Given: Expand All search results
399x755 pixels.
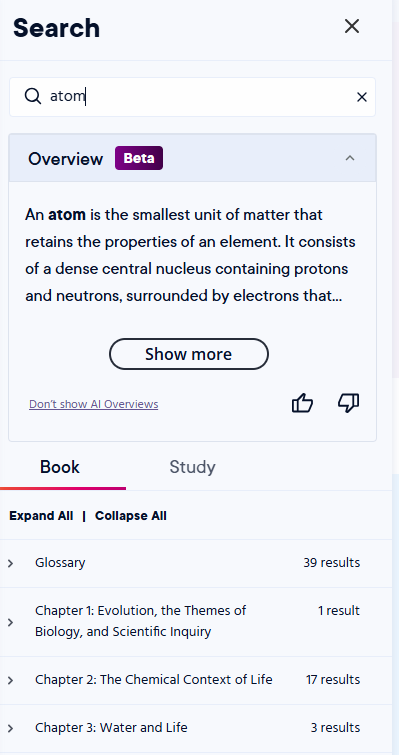Looking at the screenshot, I should (x=41, y=516).
